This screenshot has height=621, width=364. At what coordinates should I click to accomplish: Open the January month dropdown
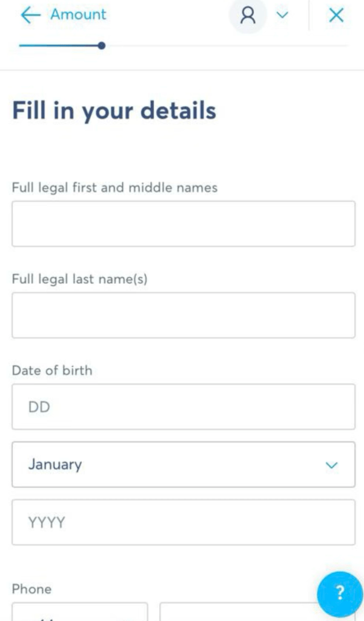pos(184,465)
